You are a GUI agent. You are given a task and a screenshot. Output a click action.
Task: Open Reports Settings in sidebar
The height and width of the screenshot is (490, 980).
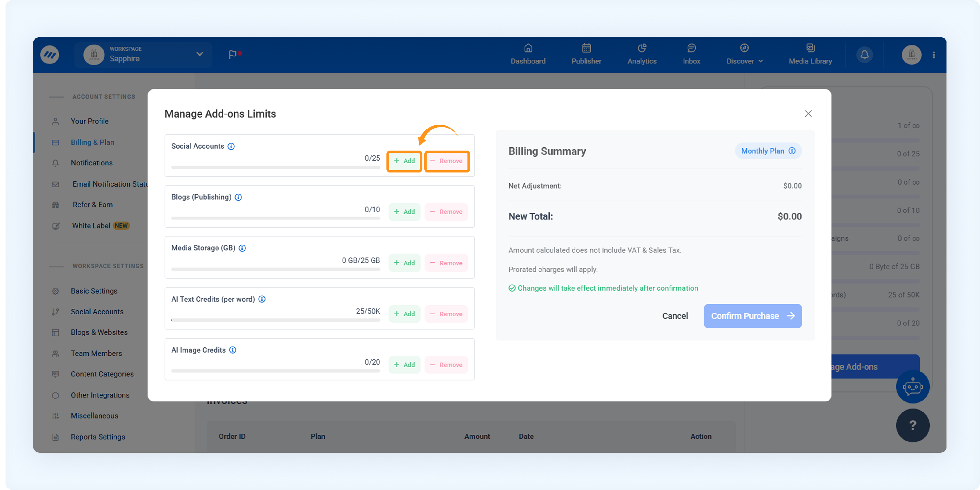pyautogui.click(x=98, y=437)
